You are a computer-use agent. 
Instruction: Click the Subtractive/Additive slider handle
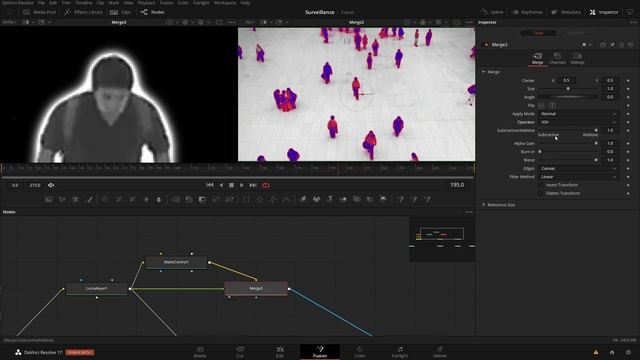coord(596,130)
